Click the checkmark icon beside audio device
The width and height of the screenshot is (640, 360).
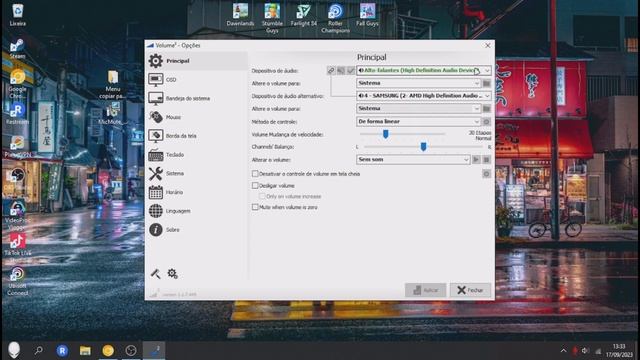pos(351,71)
